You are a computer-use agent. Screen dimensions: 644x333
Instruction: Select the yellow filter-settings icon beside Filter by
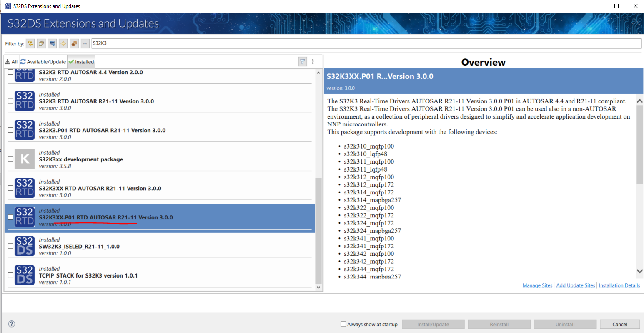tap(30, 43)
